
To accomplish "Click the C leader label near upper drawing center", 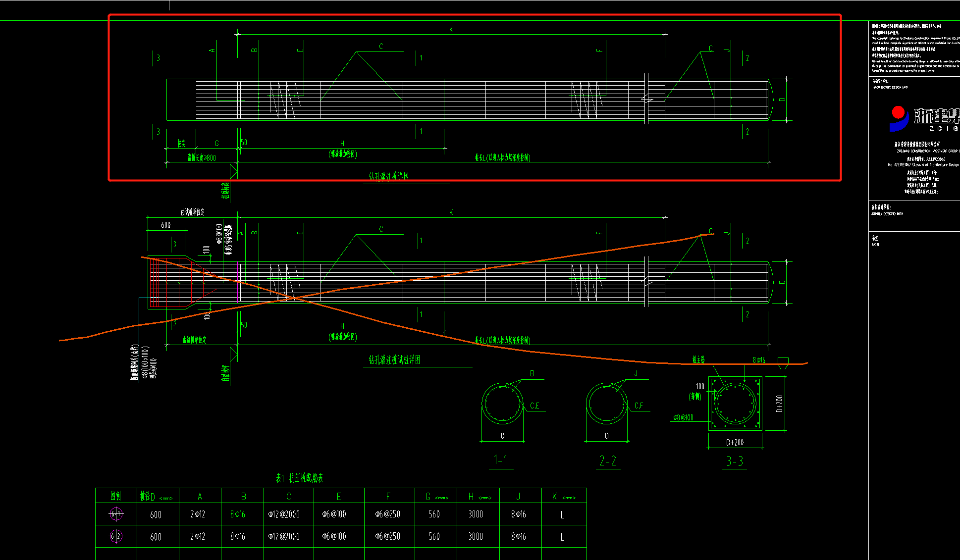I will point(381,47).
